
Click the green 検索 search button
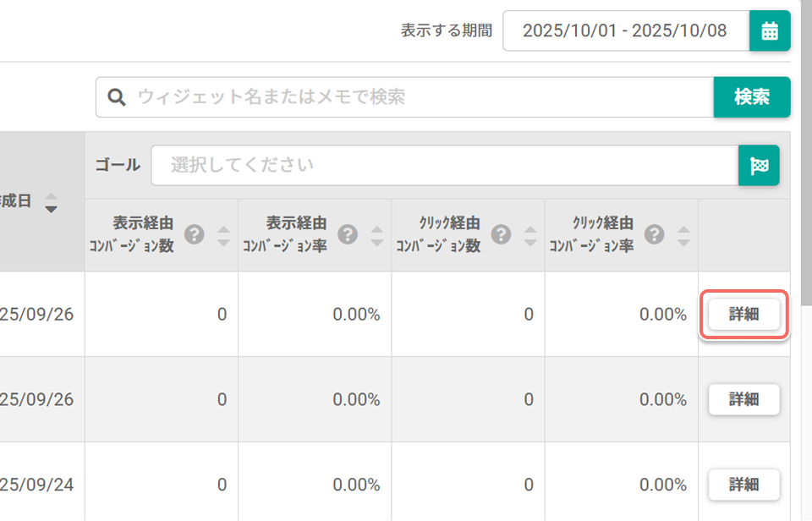coord(752,97)
